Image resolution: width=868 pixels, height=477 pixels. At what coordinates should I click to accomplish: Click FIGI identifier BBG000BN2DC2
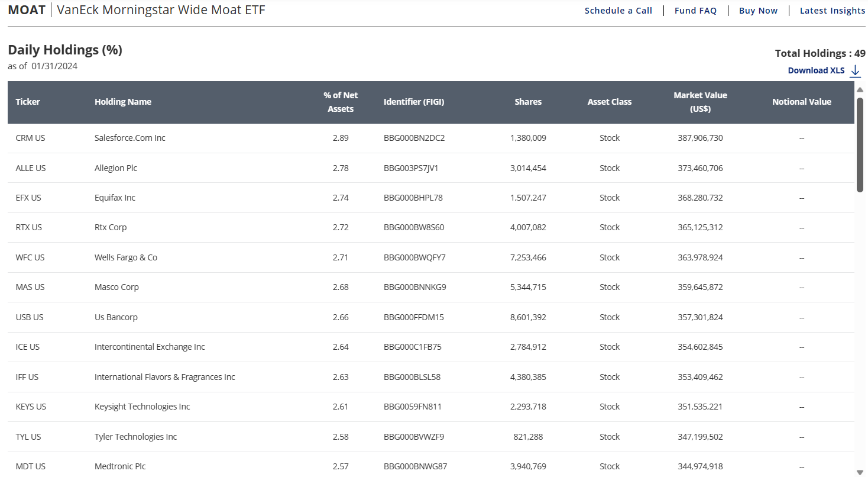[x=414, y=138]
